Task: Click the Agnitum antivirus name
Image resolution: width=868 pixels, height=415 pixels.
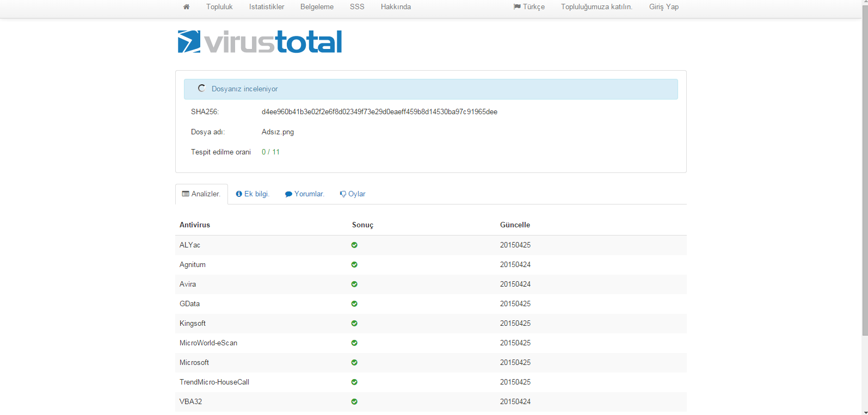Action: [x=193, y=265]
